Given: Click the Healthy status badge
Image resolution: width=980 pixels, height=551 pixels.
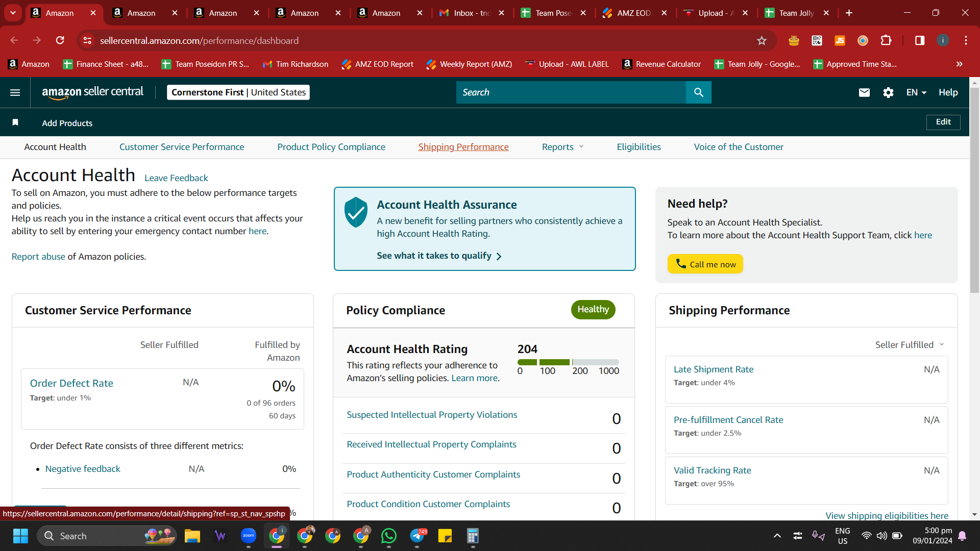Looking at the screenshot, I should tap(593, 310).
